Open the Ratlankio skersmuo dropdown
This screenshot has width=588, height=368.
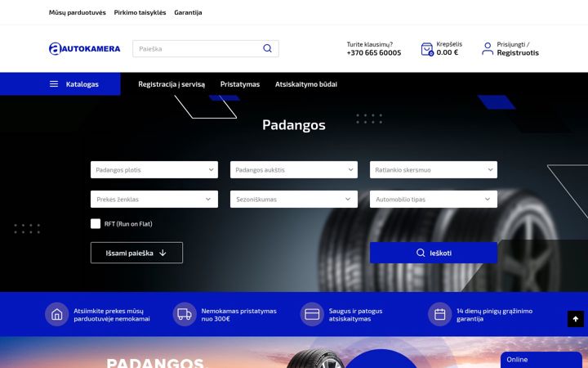pyautogui.click(x=434, y=170)
